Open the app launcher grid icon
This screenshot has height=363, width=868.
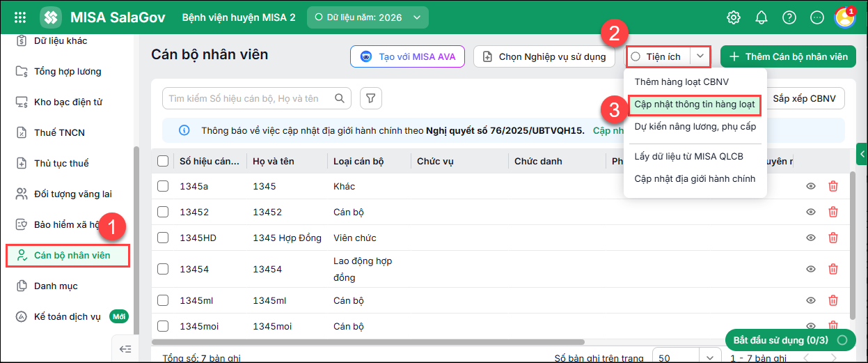20,17
